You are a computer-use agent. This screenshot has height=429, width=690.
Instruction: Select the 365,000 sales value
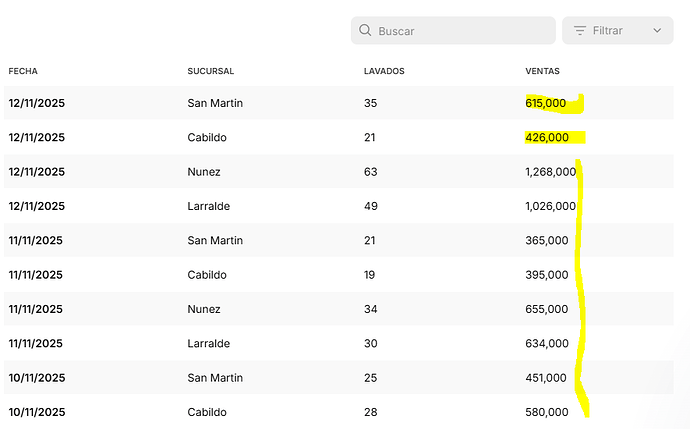pyautogui.click(x=546, y=240)
